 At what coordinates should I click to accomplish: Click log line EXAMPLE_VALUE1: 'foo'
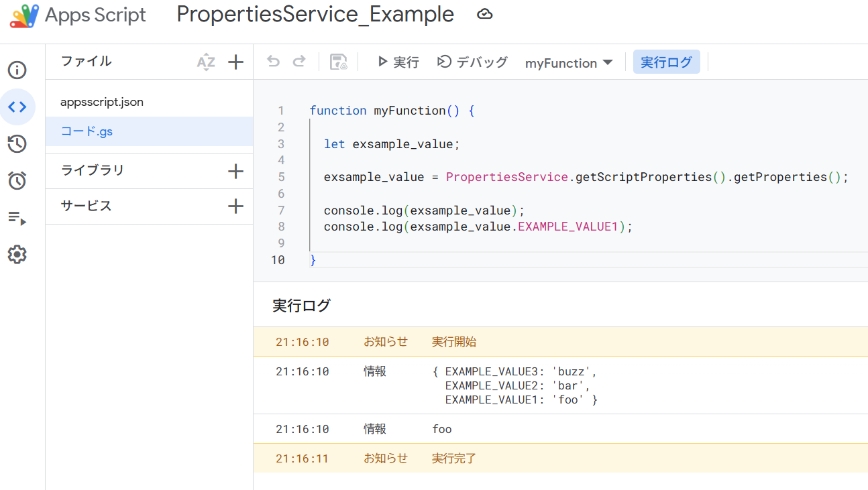tap(515, 400)
